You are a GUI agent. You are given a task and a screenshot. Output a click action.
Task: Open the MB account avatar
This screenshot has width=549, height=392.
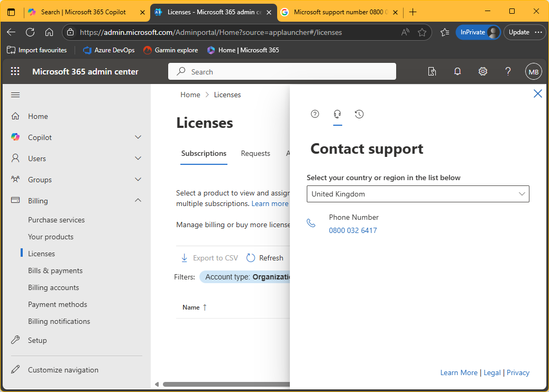tap(533, 71)
